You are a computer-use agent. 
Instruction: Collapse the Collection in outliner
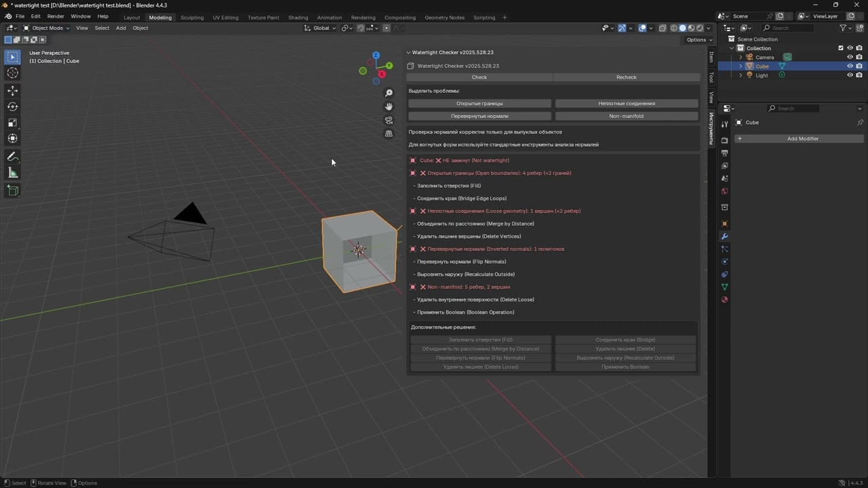point(732,48)
